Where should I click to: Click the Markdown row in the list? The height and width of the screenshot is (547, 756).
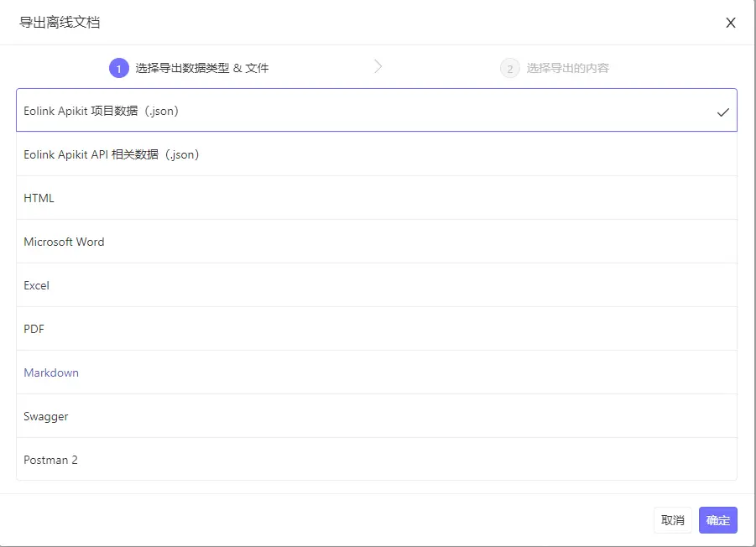pyautogui.click(x=377, y=372)
